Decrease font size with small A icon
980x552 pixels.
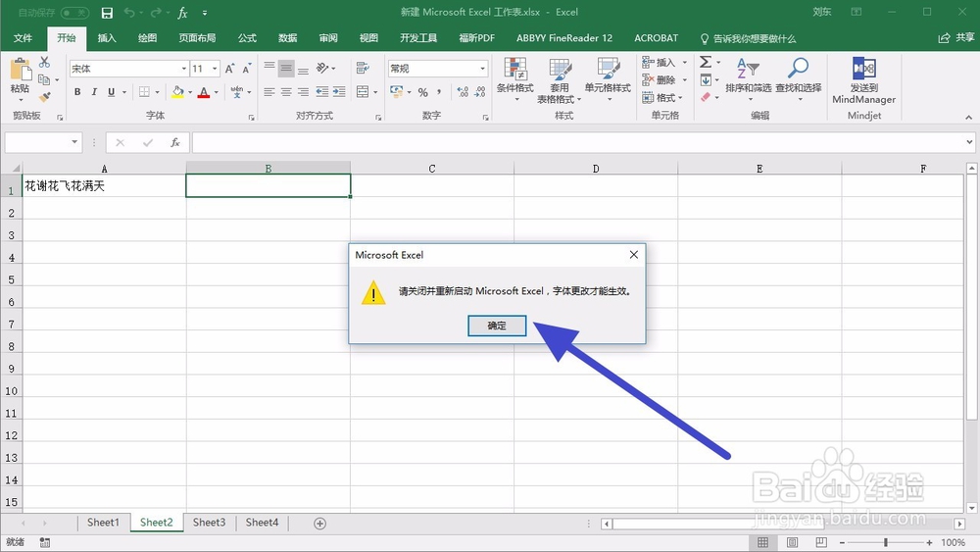pyautogui.click(x=247, y=69)
